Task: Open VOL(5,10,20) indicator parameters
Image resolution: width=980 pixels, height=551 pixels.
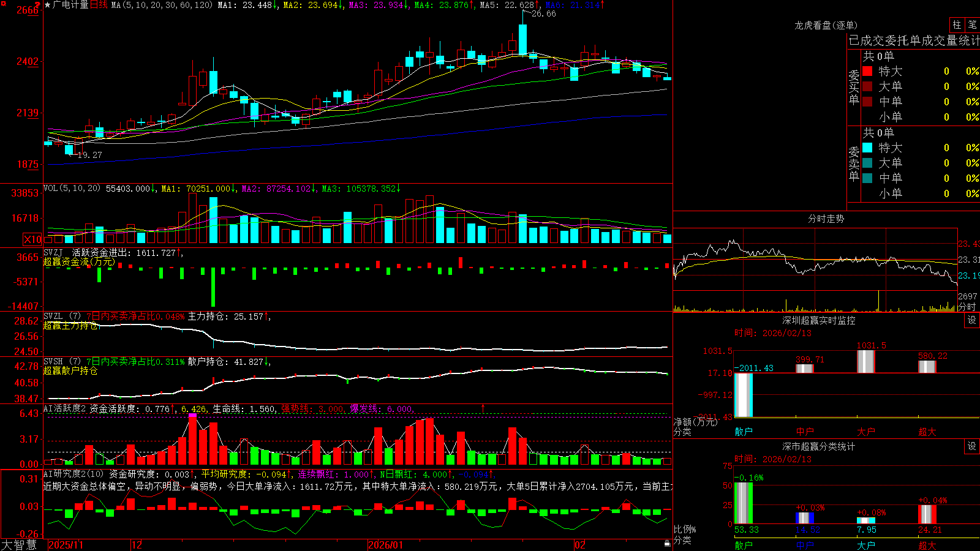Action: click(x=72, y=188)
